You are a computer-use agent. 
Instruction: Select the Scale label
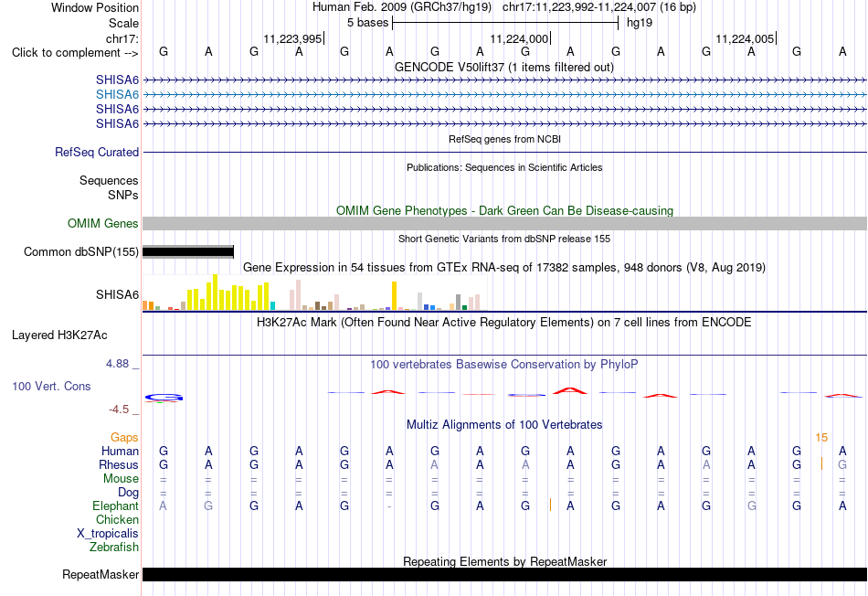pos(123,23)
